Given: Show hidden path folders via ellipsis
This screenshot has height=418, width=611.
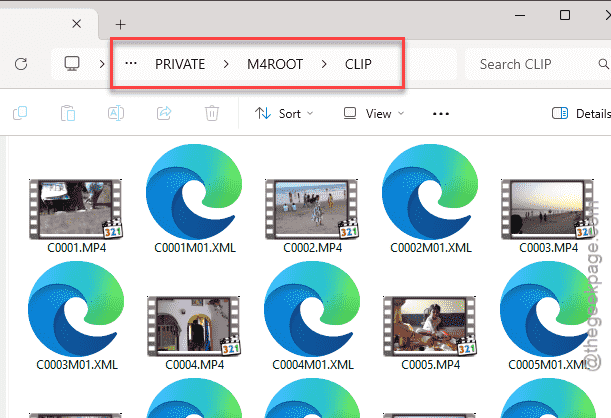Looking at the screenshot, I should [x=131, y=63].
